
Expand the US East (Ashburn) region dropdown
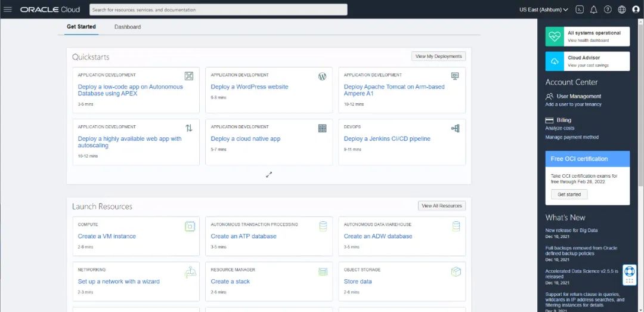(x=543, y=10)
